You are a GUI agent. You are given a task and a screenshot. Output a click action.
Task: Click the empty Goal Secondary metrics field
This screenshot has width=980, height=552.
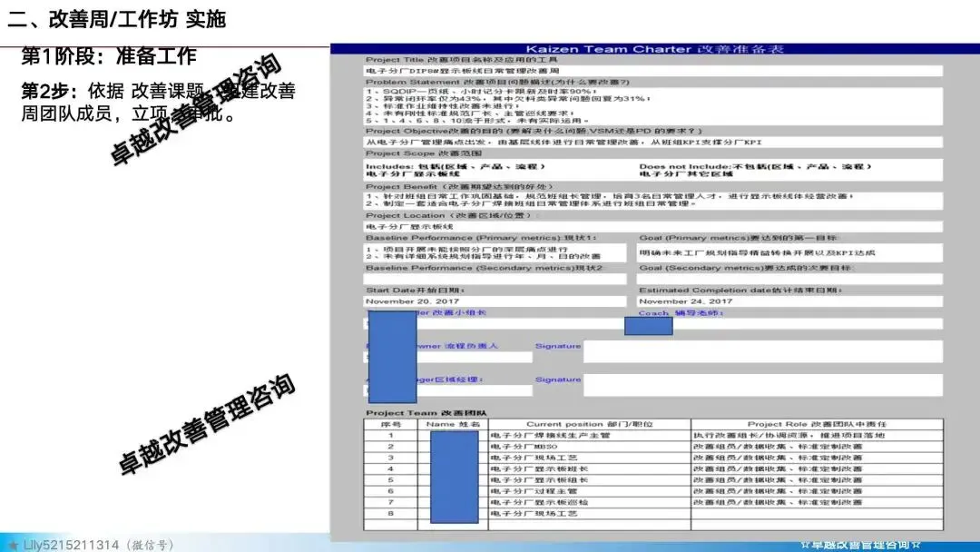(x=789, y=280)
